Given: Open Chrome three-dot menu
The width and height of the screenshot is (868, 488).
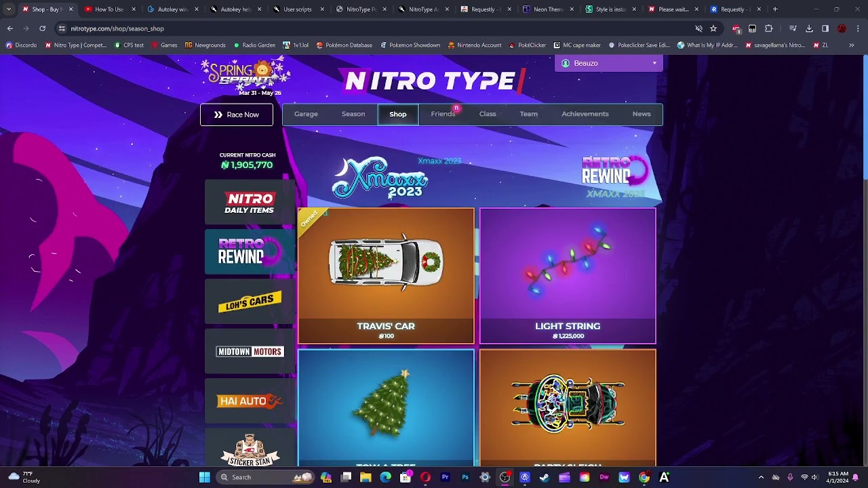Looking at the screenshot, I should [x=858, y=28].
